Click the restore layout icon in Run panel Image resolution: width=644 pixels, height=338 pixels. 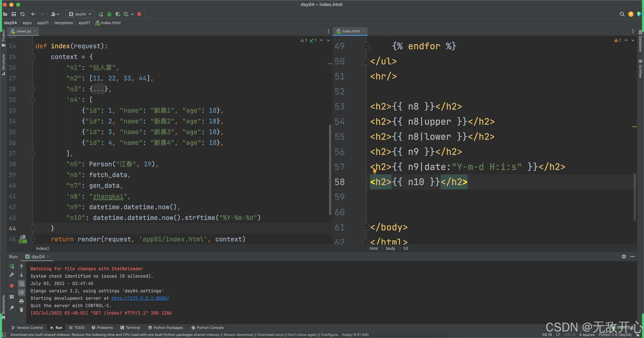pos(12,297)
